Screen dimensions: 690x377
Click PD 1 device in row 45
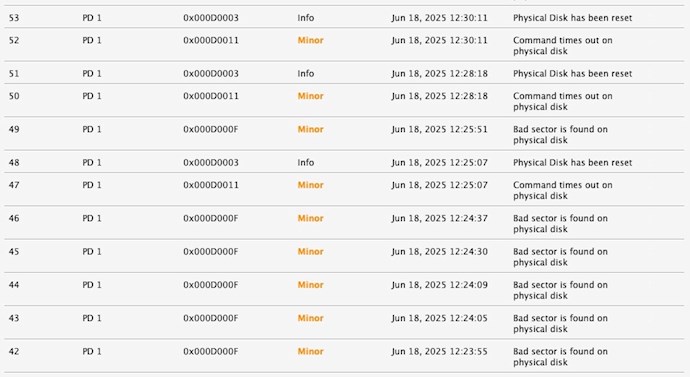pyautogui.click(x=92, y=252)
